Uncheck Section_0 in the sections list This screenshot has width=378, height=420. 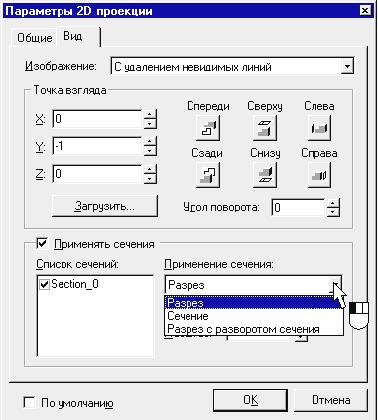pos(44,285)
